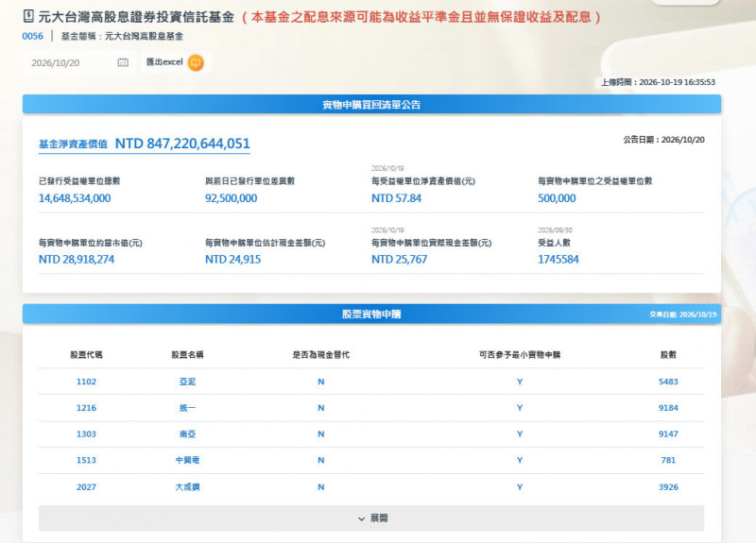The image size is (756, 543).
Task: Click share count 781
Action: (x=668, y=460)
